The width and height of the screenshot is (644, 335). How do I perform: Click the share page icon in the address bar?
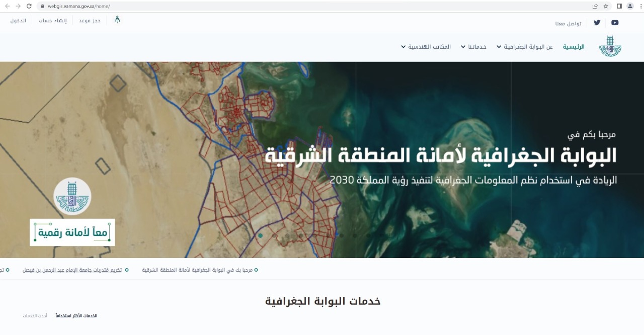(595, 6)
